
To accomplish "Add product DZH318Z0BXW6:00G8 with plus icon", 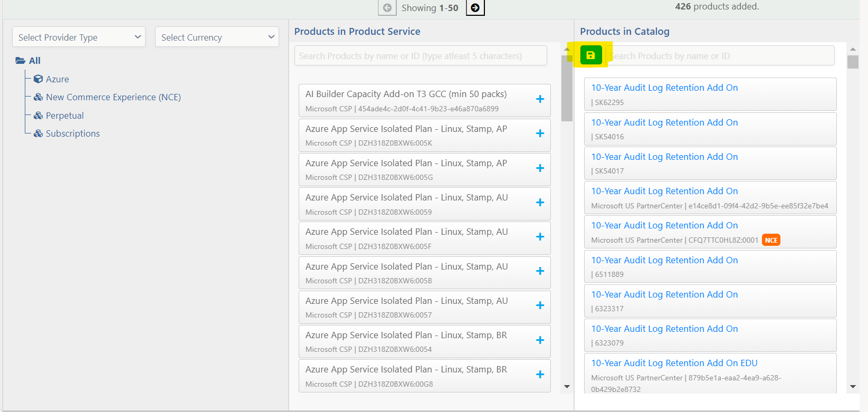I will [x=540, y=375].
